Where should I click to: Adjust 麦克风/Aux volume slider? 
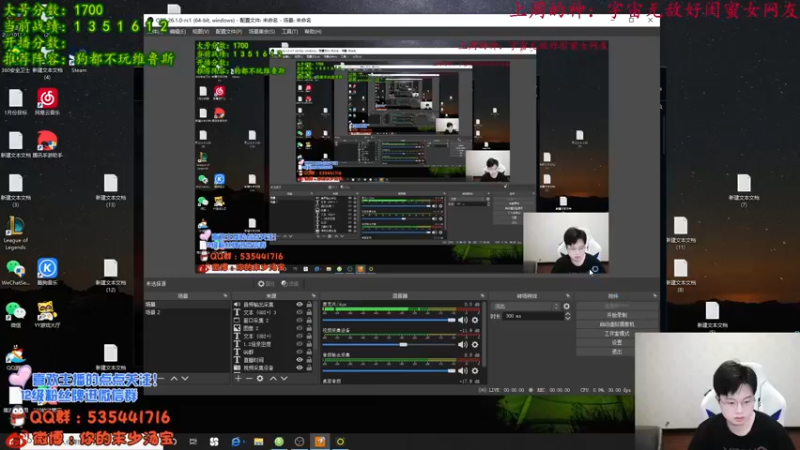tap(389, 320)
